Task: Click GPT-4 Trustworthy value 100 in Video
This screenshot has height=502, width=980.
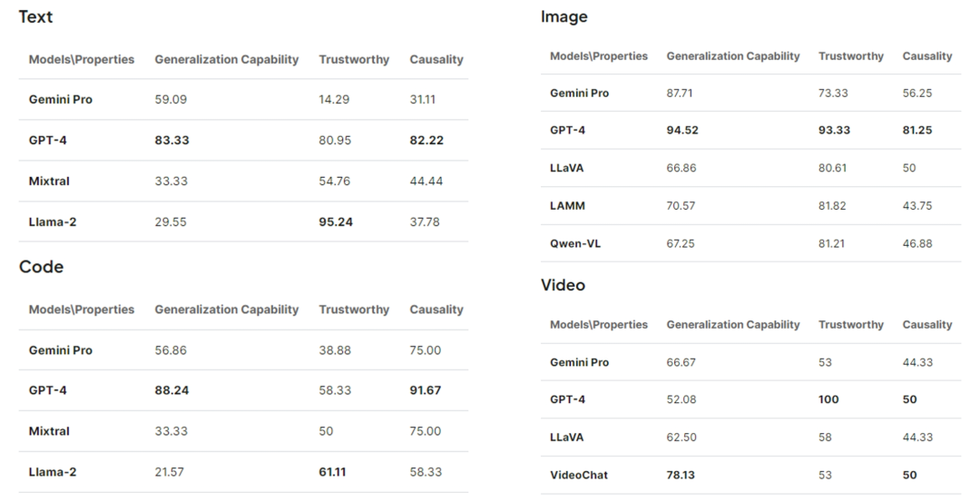Action: pyautogui.click(x=828, y=399)
